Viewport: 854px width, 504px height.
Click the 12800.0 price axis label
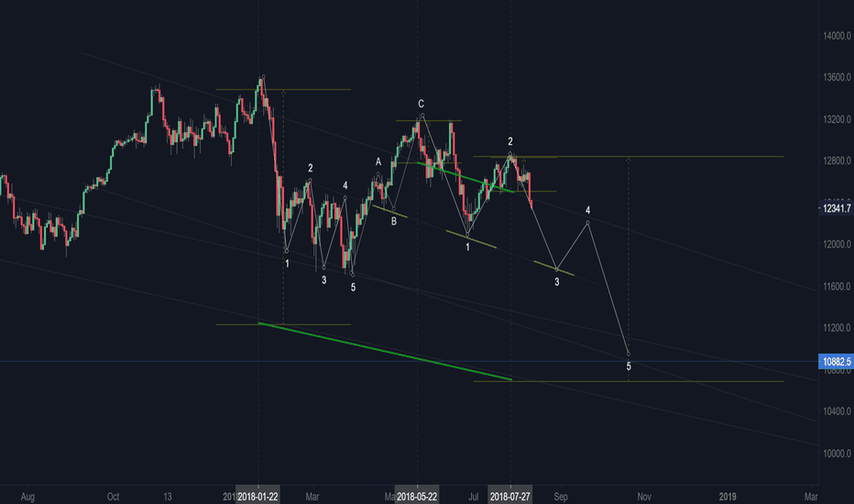837,160
